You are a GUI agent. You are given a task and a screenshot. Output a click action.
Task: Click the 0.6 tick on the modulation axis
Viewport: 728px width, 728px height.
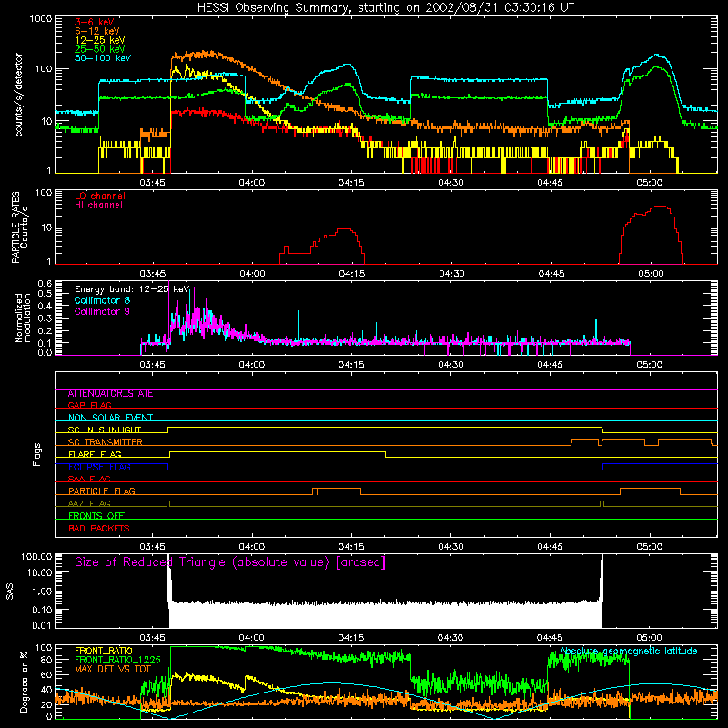point(45,283)
